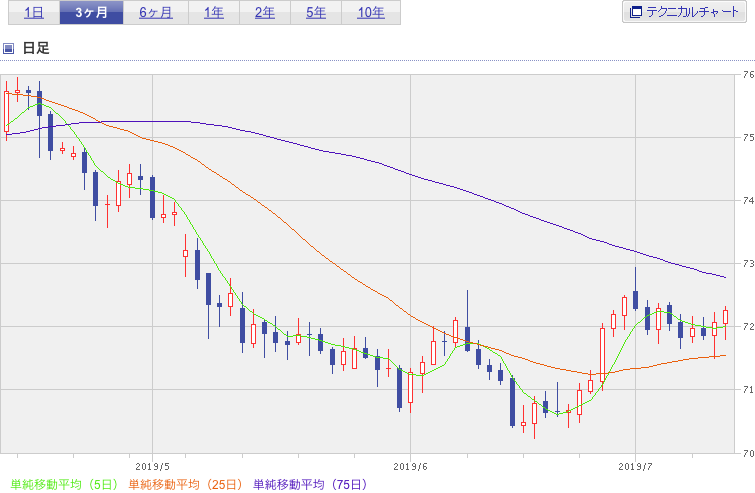Select the 3ヶ月 period tab
The image size is (755, 493).
point(91,13)
